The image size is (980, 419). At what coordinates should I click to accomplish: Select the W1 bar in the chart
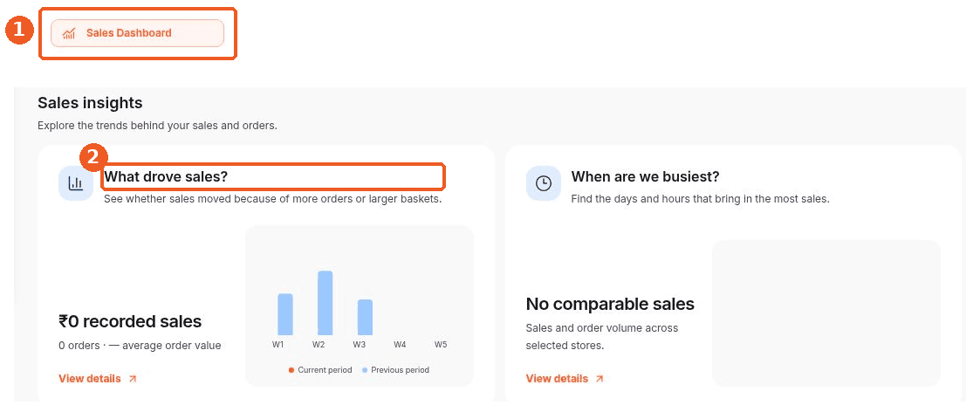pos(285,314)
